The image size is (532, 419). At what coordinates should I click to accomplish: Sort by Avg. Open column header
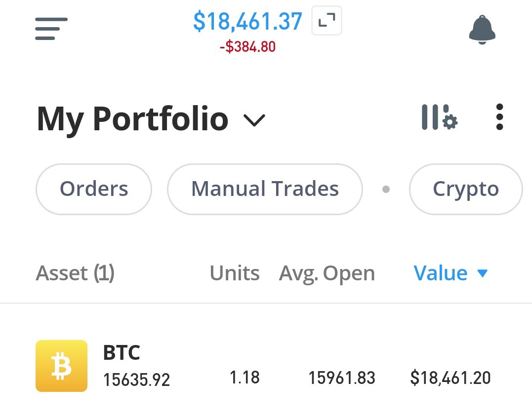(x=327, y=274)
